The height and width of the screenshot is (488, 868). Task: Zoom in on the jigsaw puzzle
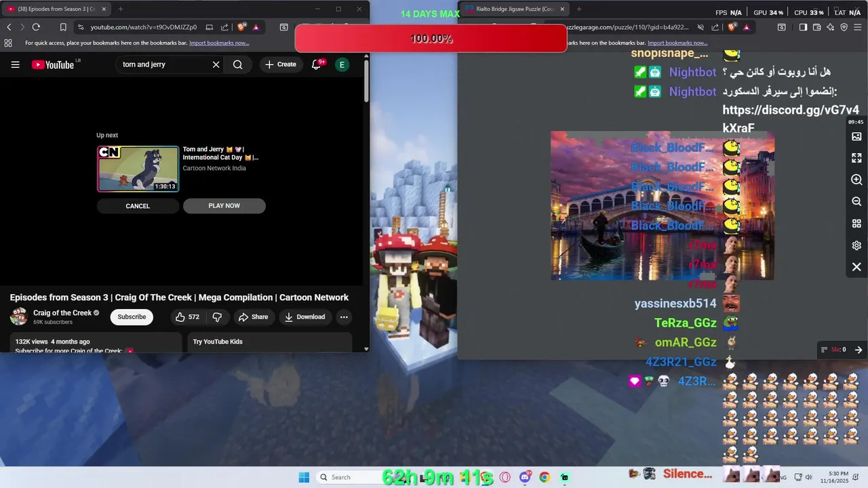pyautogui.click(x=856, y=180)
